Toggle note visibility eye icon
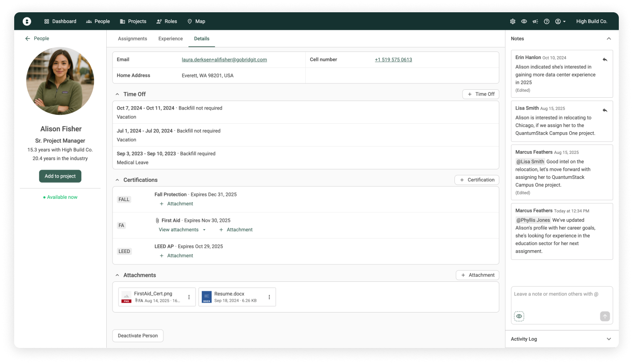The width and height of the screenshot is (633, 364). coord(519,316)
